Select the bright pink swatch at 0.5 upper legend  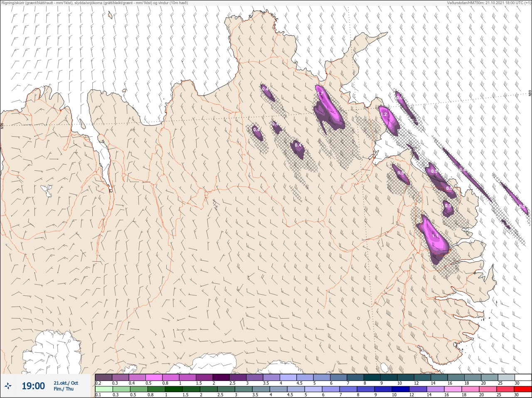pos(154,377)
